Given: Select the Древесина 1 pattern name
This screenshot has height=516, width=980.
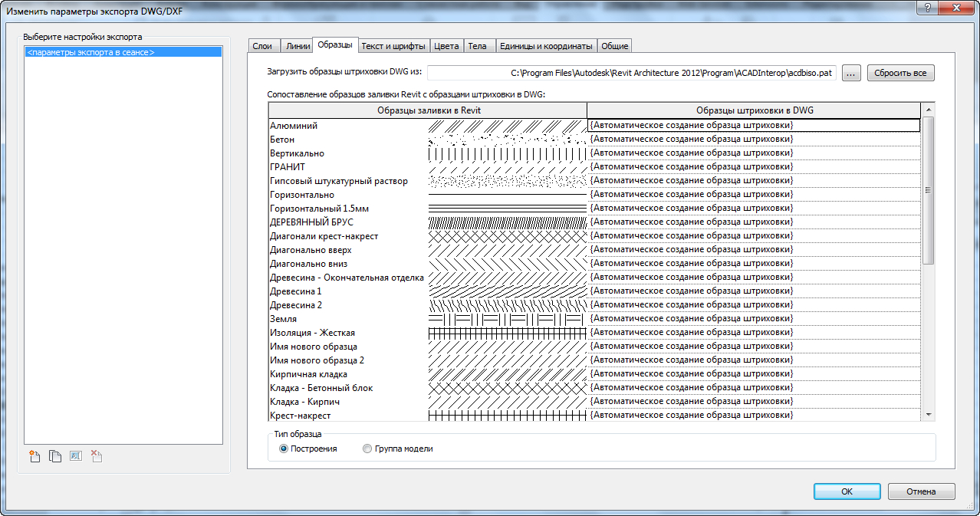Looking at the screenshot, I should [296, 291].
